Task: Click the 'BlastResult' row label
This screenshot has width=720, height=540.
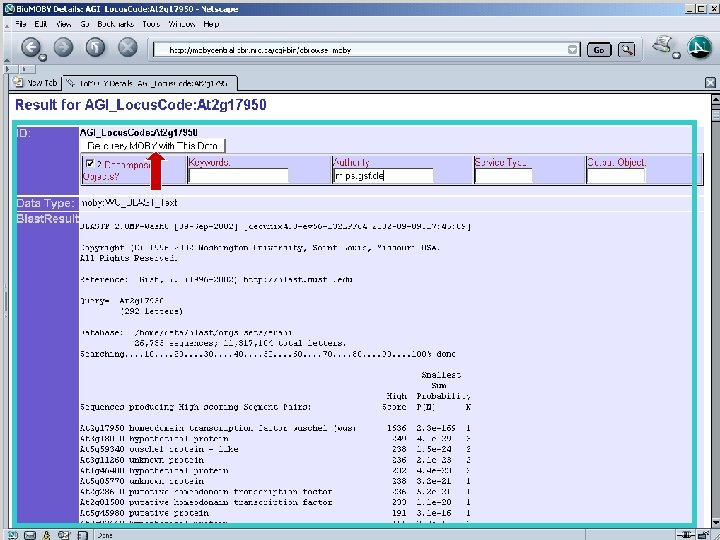Action: [x=48, y=219]
